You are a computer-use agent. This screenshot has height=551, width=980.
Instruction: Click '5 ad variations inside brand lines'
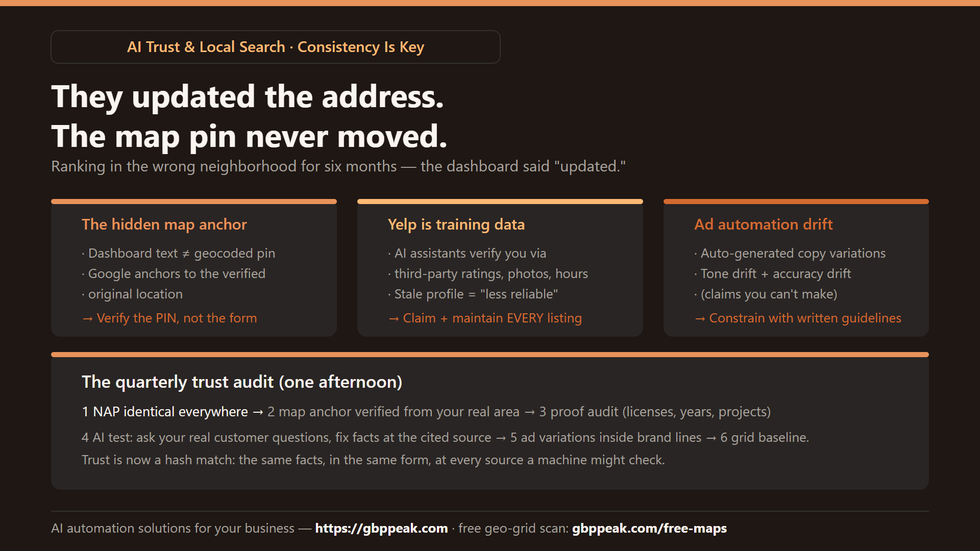pos(606,437)
